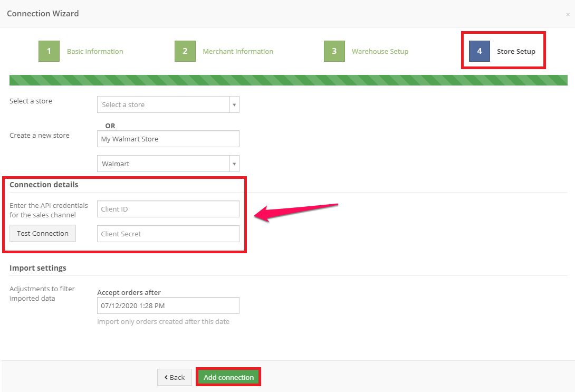The image size is (575, 392).
Task: Click the Import settings heading
Action: (x=38, y=267)
